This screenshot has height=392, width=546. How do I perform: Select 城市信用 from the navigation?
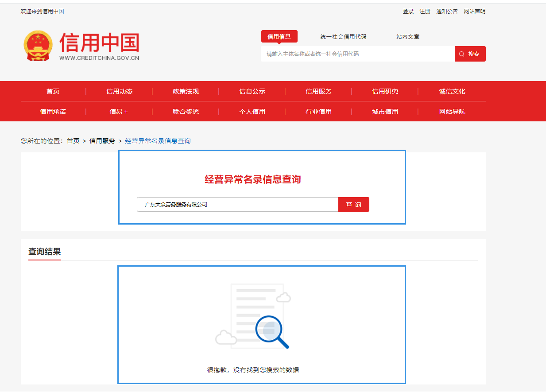click(x=384, y=112)
